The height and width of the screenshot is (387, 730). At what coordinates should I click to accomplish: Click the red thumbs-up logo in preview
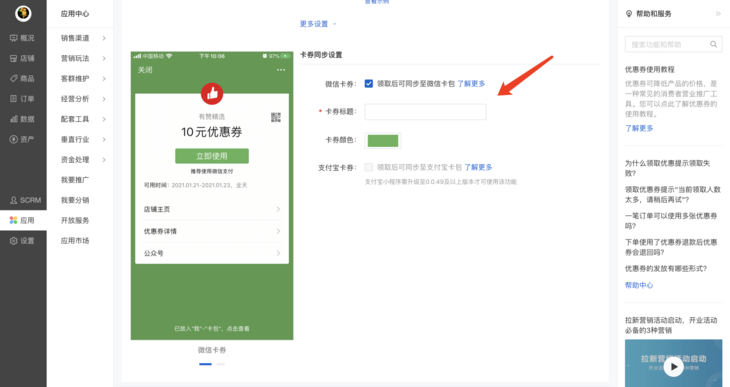(x=212, y=94)
